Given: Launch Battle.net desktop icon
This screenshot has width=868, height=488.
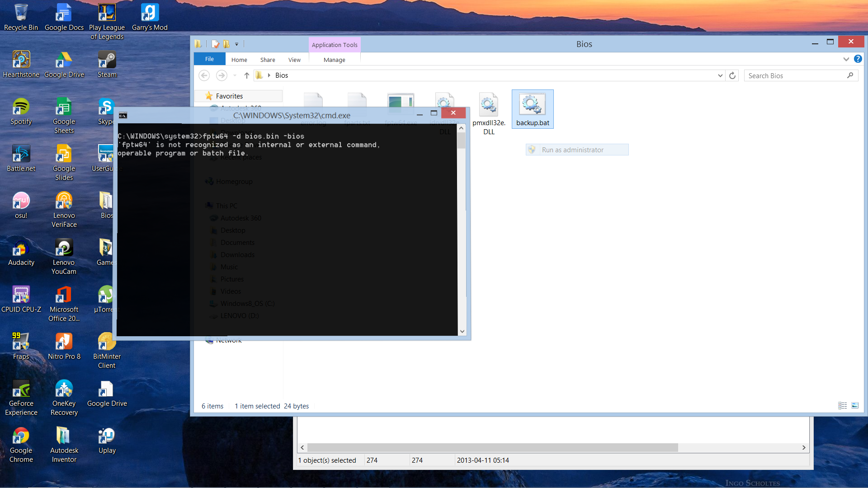Looking at the screenshot, I should pyautogui.click(x=21, y=158).
